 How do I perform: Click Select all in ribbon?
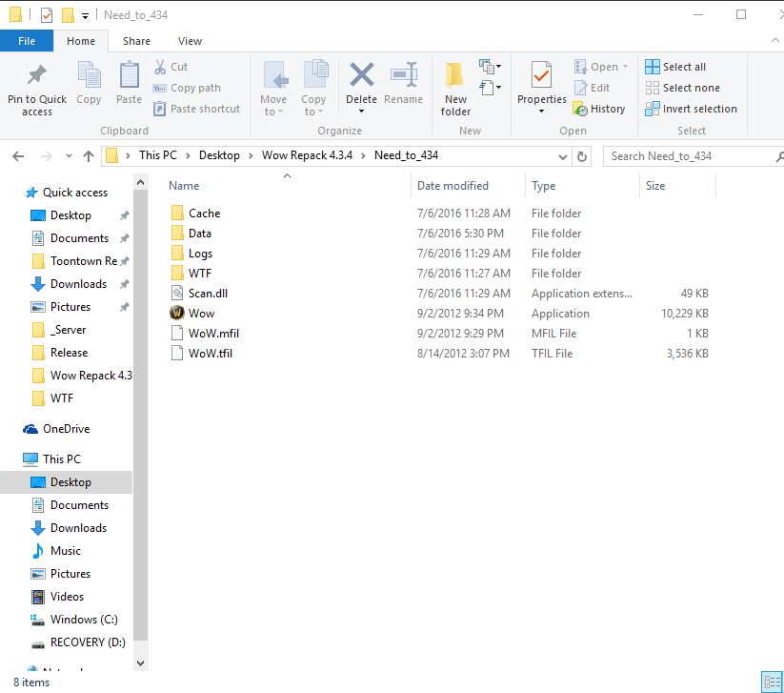[x=675, y=67]
